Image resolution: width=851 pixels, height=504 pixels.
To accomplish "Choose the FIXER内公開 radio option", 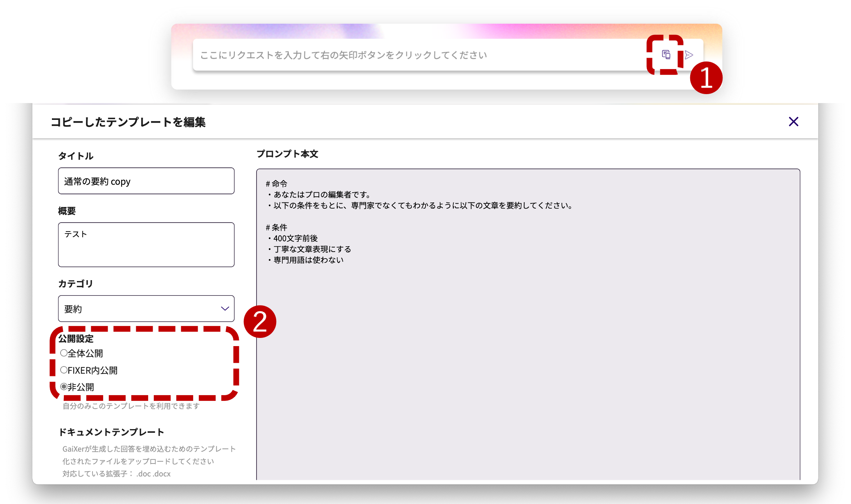I will (x=64, y=370).
